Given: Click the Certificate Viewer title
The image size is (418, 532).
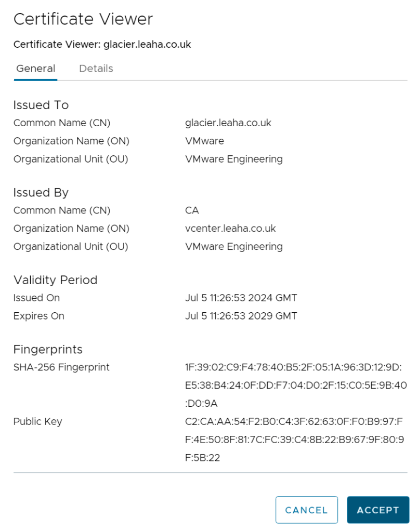Looking at the screenshot, I should click(x=83, y=19).
